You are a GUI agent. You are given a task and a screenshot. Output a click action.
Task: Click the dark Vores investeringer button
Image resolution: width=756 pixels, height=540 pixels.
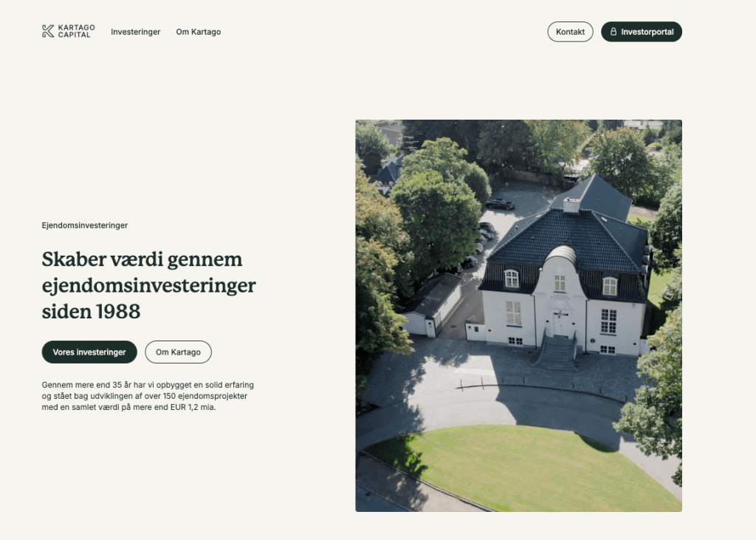(x=89, y=352)
